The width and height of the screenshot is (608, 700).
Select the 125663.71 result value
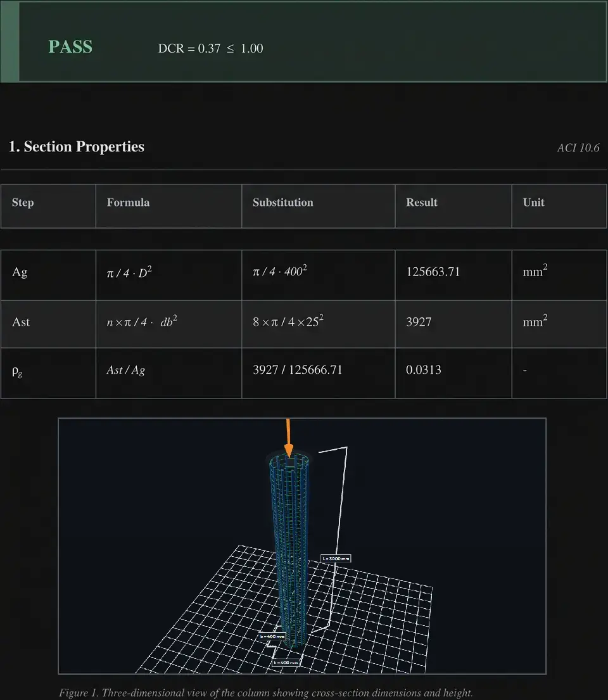(433, 272)
